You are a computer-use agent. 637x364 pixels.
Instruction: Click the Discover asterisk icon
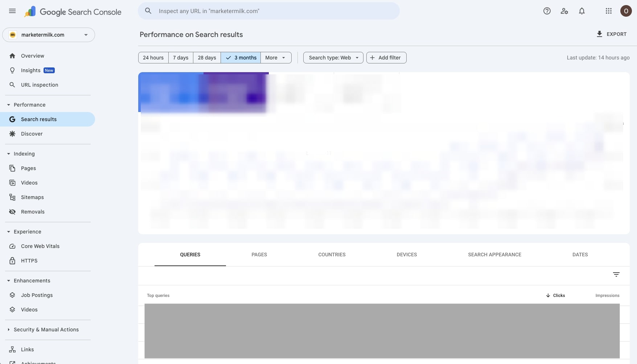[x=12, y=134]
